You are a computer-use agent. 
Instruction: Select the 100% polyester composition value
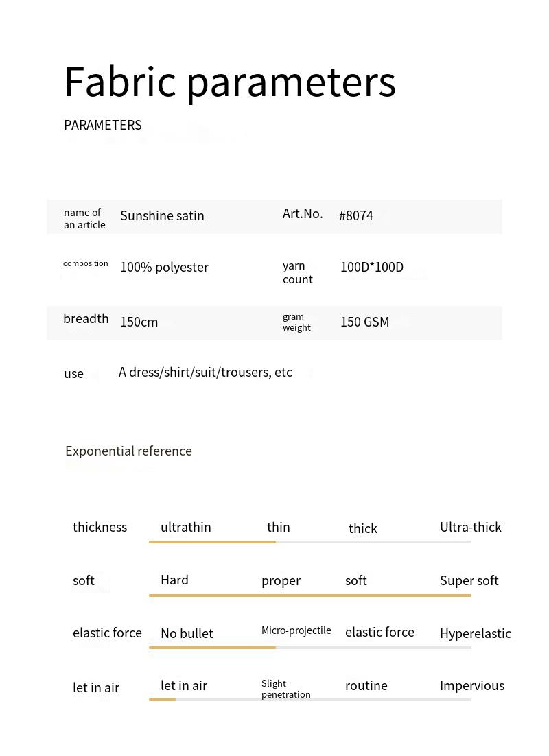164,267
